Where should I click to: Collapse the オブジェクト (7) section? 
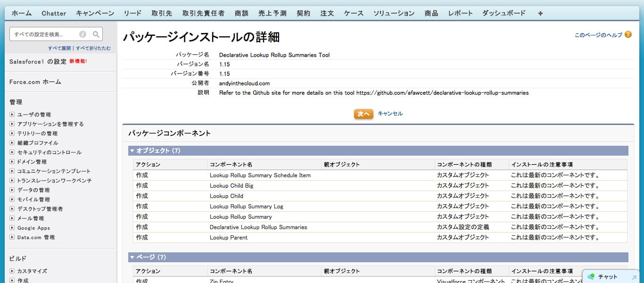[x=132, y=151]
